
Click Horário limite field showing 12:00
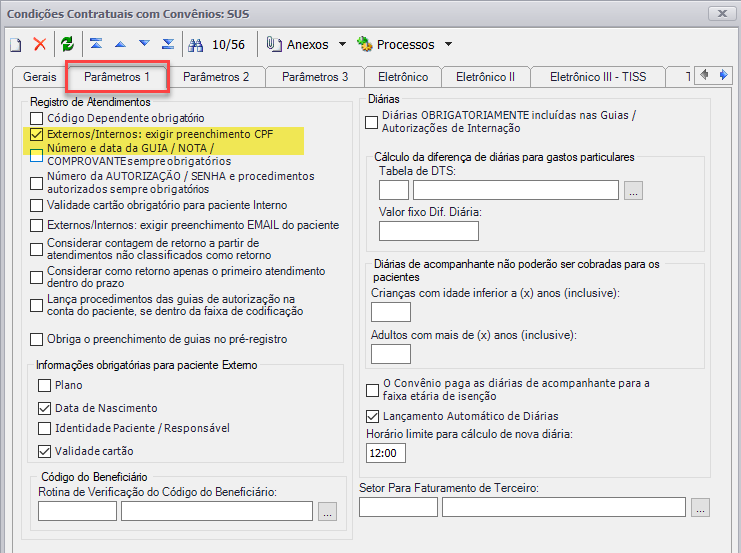tap(386, 453)
